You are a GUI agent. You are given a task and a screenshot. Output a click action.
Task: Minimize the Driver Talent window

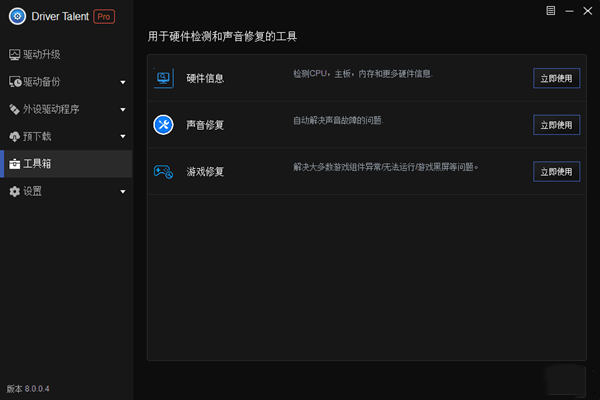click(x=569, y=11)
